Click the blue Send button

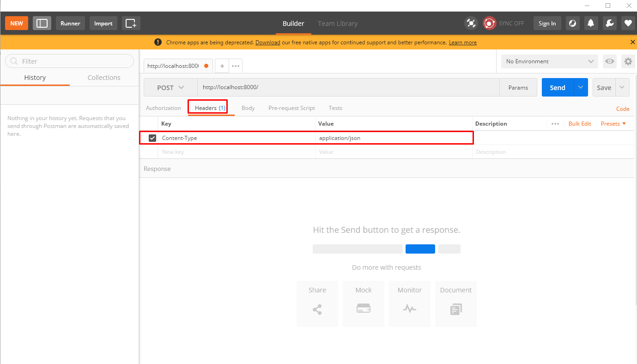[558, 87]
